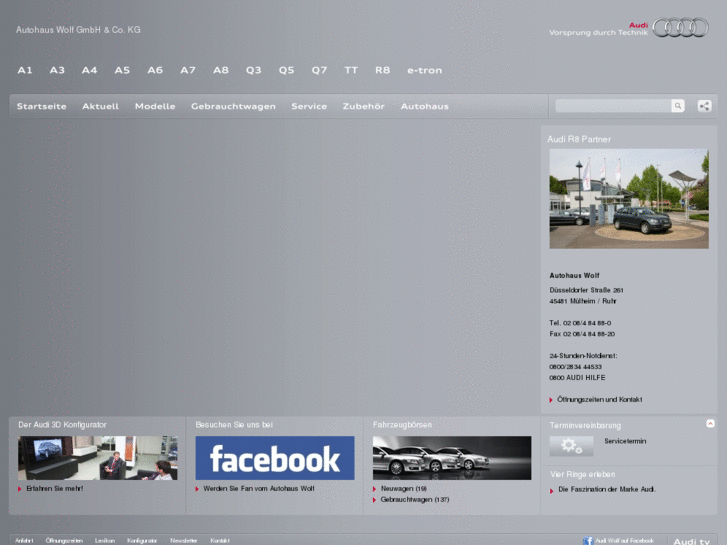This screenshot has height=545, width=727.
Task: Click the Vier Ringe erleben heading
Action: pos(583,474)
